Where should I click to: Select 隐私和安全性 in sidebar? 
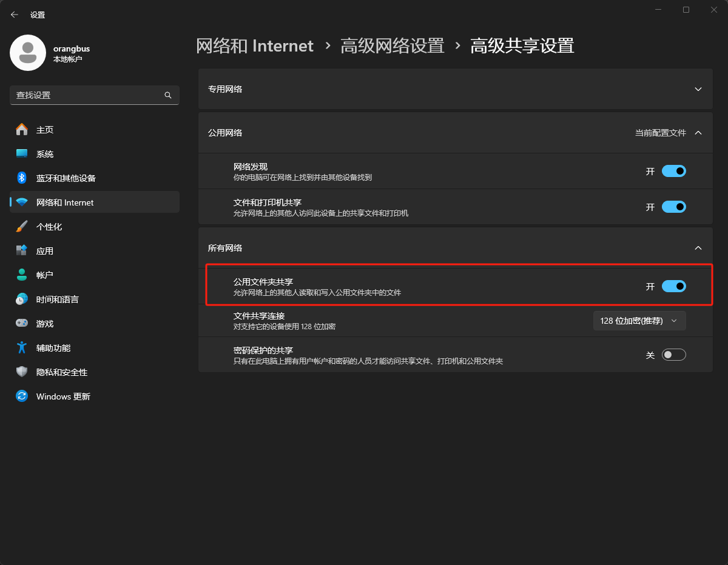62,372
